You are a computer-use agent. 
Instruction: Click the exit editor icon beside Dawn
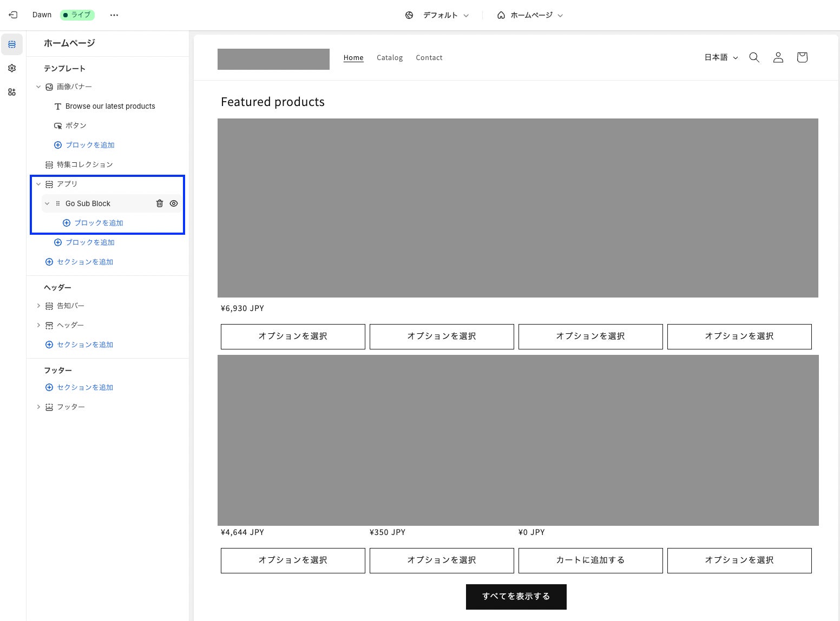coord(13,15)
